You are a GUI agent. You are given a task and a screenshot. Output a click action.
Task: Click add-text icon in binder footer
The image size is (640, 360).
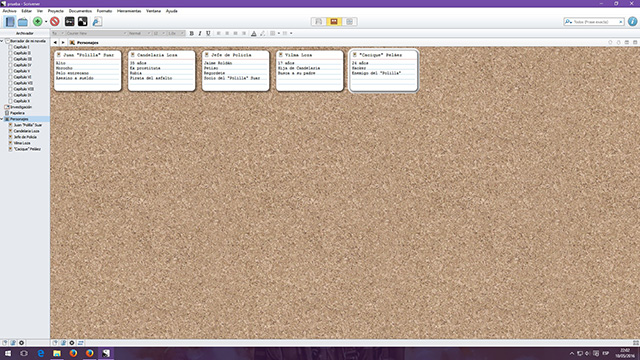point(5,343)
